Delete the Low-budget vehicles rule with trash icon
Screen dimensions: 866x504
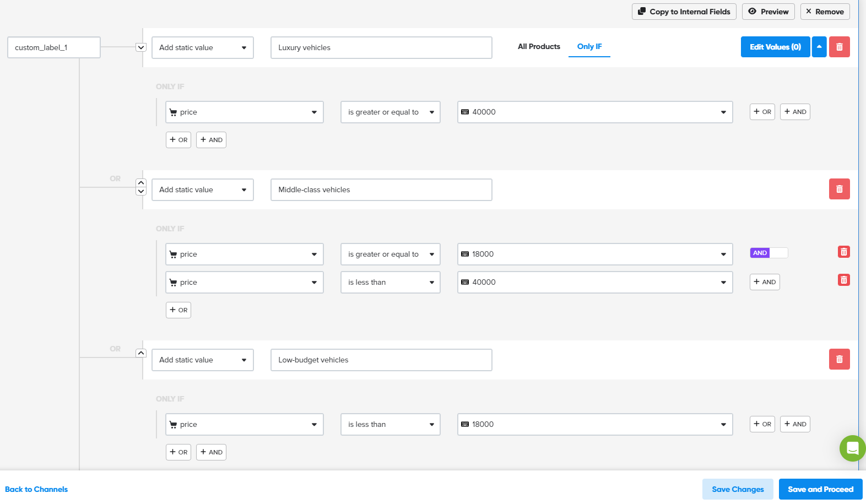(839, 359)
